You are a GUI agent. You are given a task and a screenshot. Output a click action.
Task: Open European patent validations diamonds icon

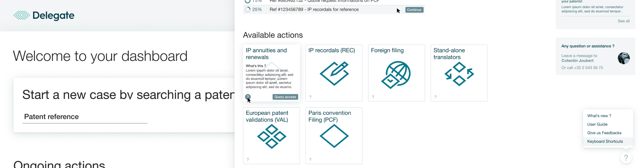(x=272, y=136)
